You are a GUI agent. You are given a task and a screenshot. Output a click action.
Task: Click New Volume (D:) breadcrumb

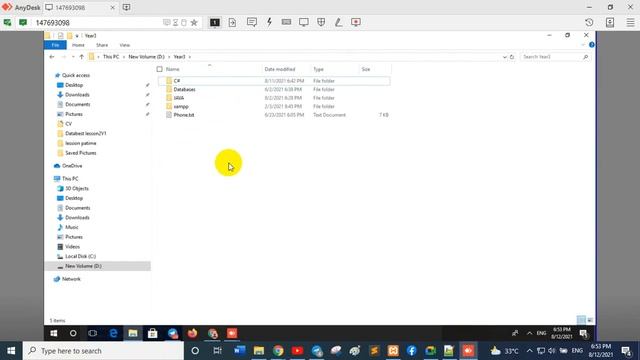[x=146, y=57]
